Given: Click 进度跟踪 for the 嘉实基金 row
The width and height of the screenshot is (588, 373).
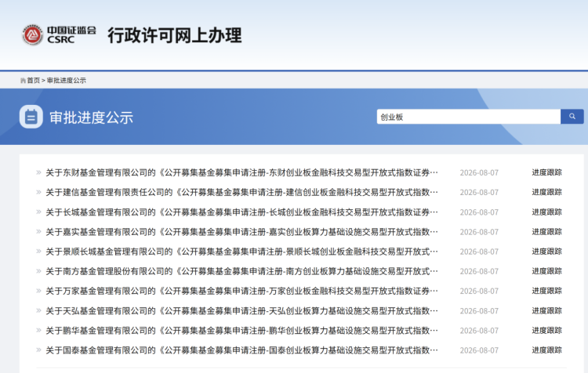Looking at the screenshot, I should 546,232.
